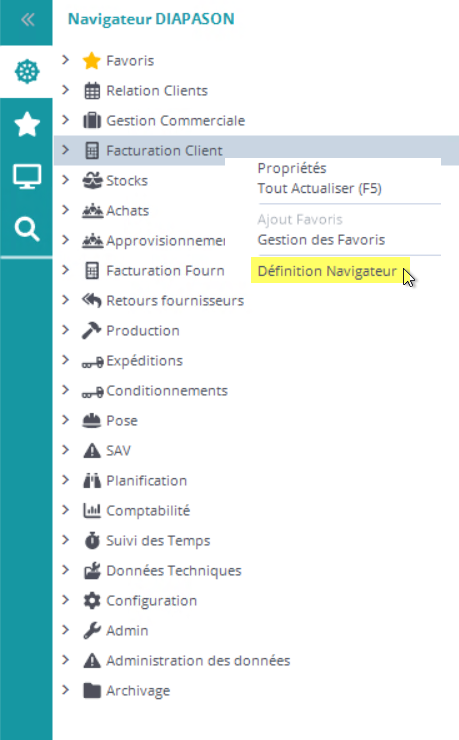
Task: Expand the Comptabilité node chevron
Action: click(66, 510)
